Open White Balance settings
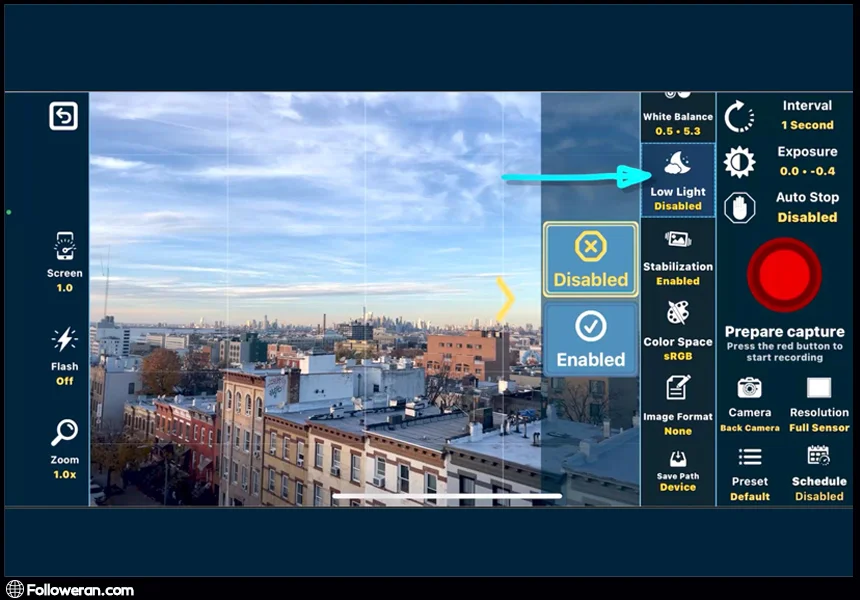860x600 pixels. click(678, 118)
